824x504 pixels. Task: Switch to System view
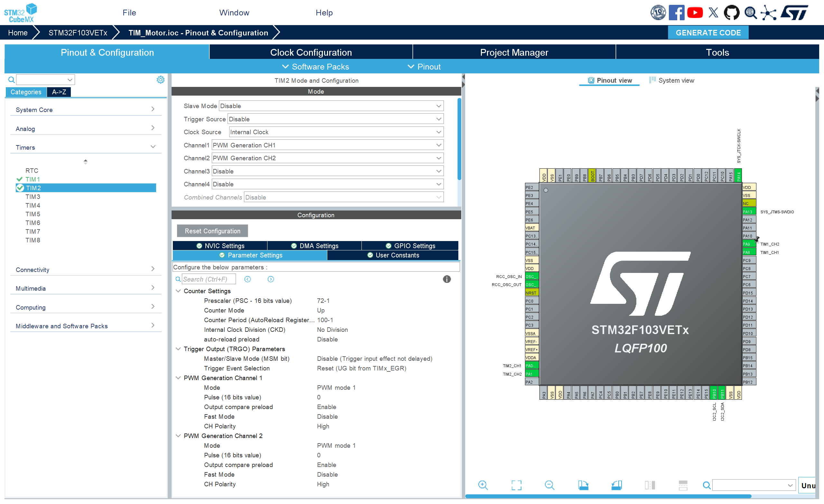click(671, 80)
